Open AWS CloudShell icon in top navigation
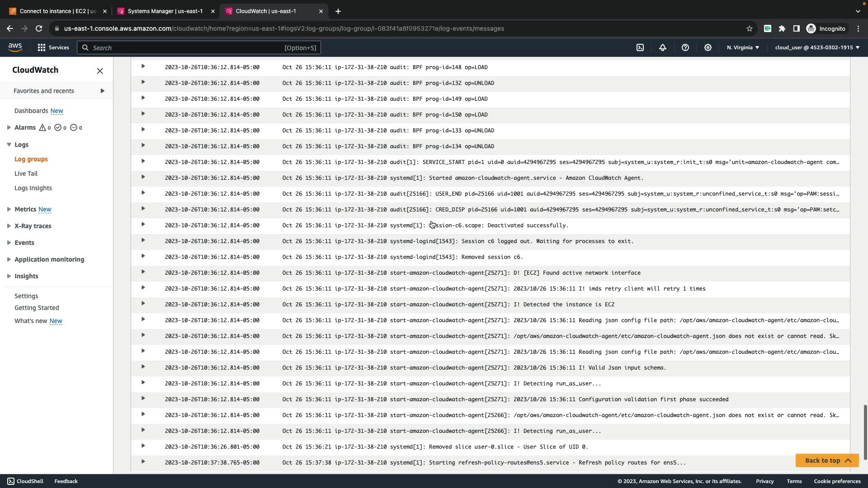Viewport: 868px width, 488px height. pos(640,47)
